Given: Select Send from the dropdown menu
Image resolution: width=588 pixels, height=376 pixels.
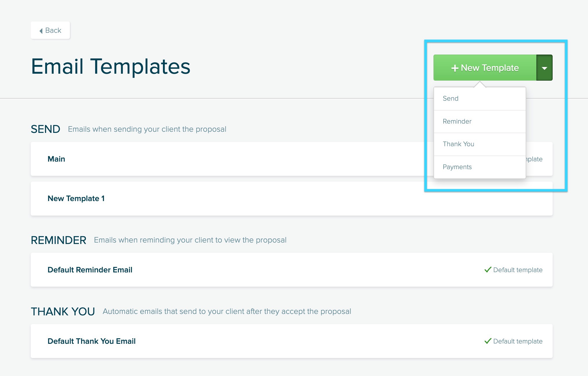Looking at the screenshot, I should click(451, 99).
